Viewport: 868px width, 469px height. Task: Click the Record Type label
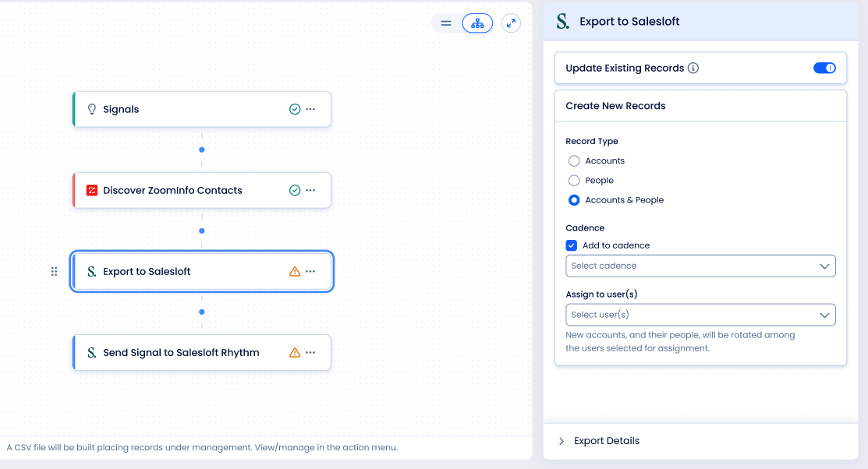(x=592, y=141)
